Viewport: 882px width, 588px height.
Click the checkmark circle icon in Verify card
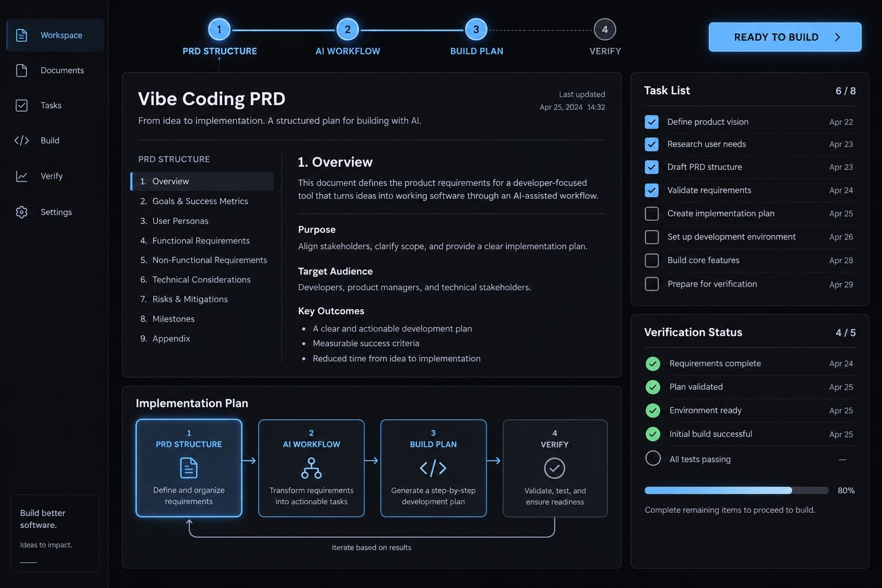pos(555,468)
